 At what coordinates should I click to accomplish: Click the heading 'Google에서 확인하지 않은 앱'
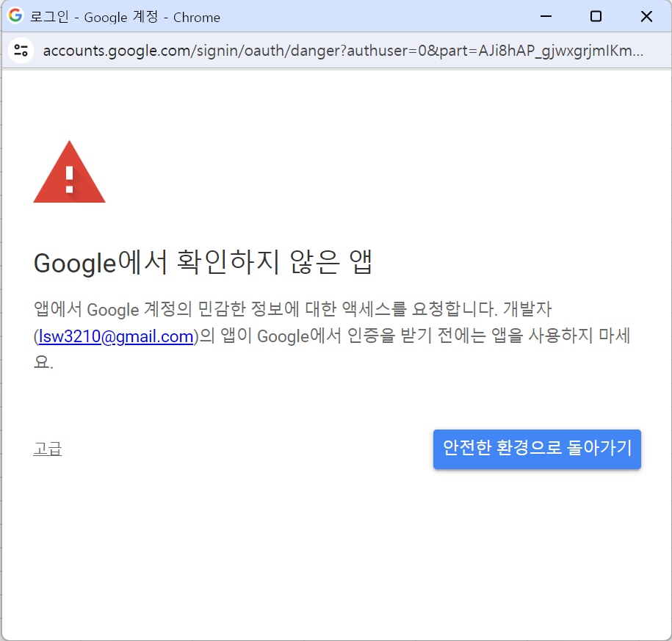tap(203, 262)
